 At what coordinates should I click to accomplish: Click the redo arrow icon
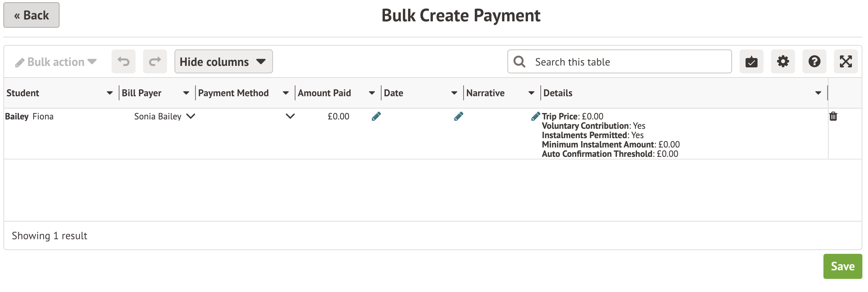click(x=155, y=61)
